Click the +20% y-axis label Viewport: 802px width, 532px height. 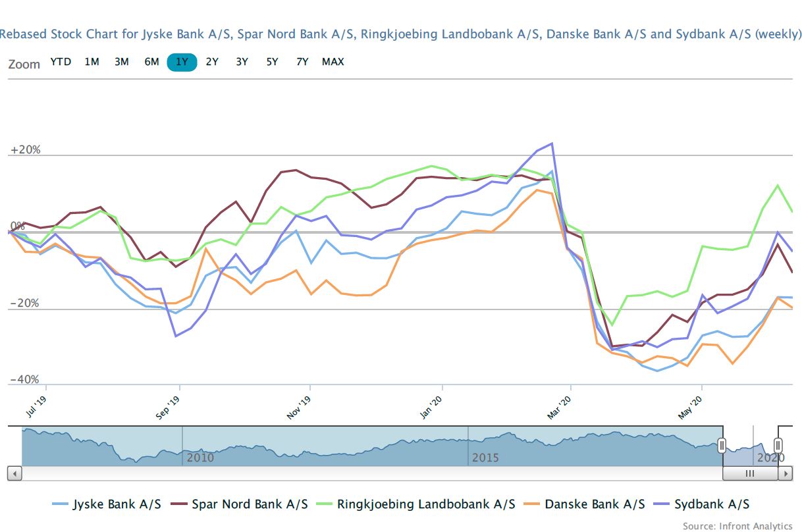coord(26,150)
